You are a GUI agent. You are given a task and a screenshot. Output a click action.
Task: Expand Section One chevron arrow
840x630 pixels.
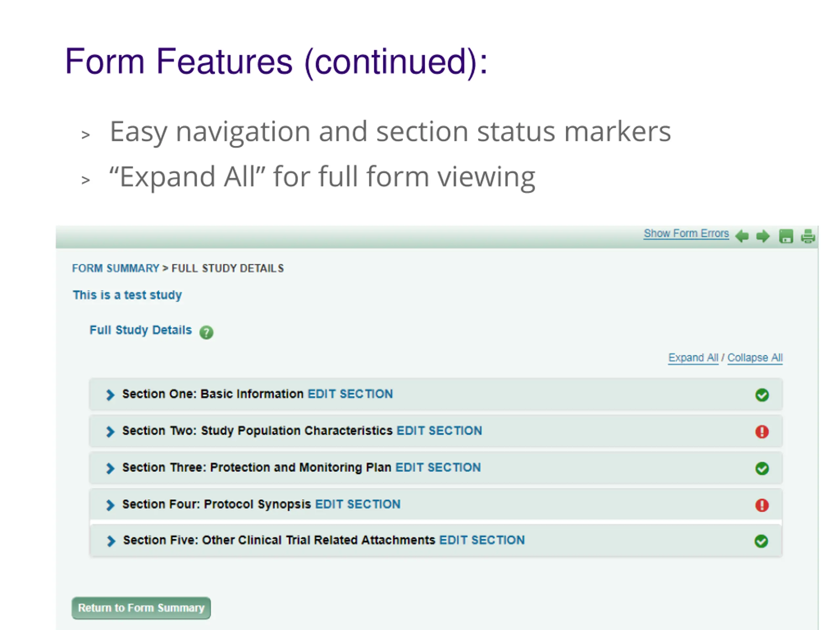coord(110,395)
